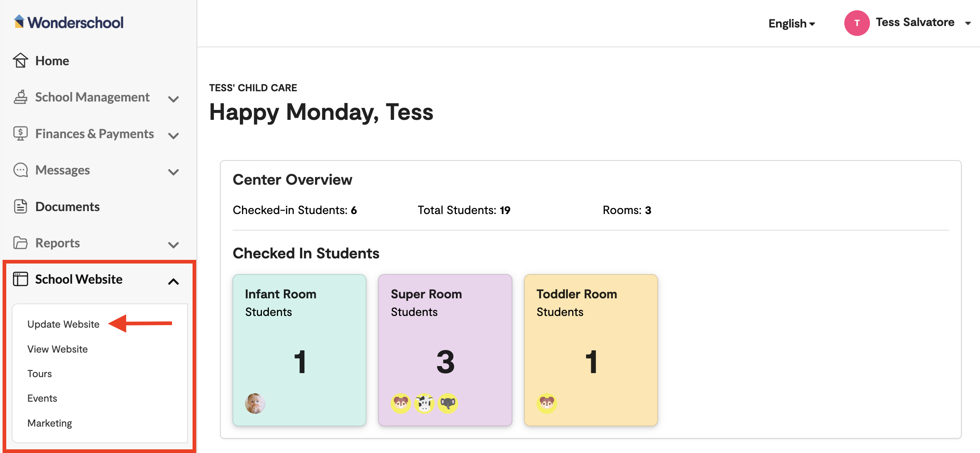Click the Infant Room card
The height and width of the screenshot is (453, 980).
click(x=299, y=350)
